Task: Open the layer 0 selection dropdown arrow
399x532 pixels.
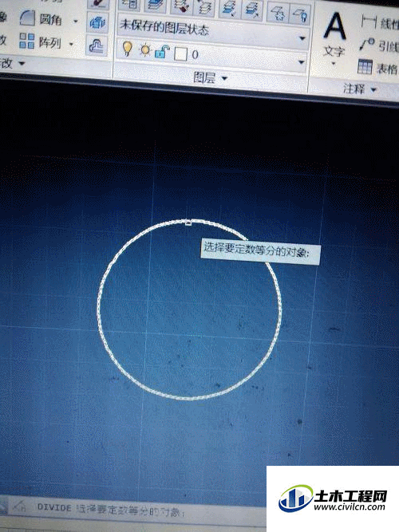Action: pyautogui.click(x=301, y=62)
